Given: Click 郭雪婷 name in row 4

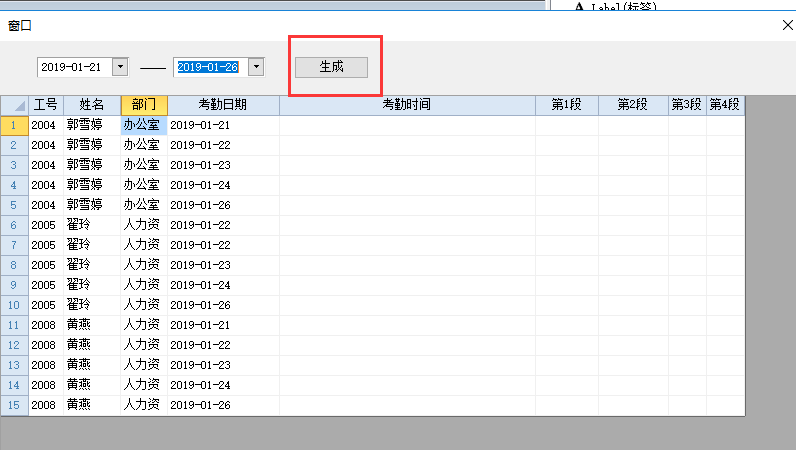Looking at the screenshot, I should [x=92, y=185].
